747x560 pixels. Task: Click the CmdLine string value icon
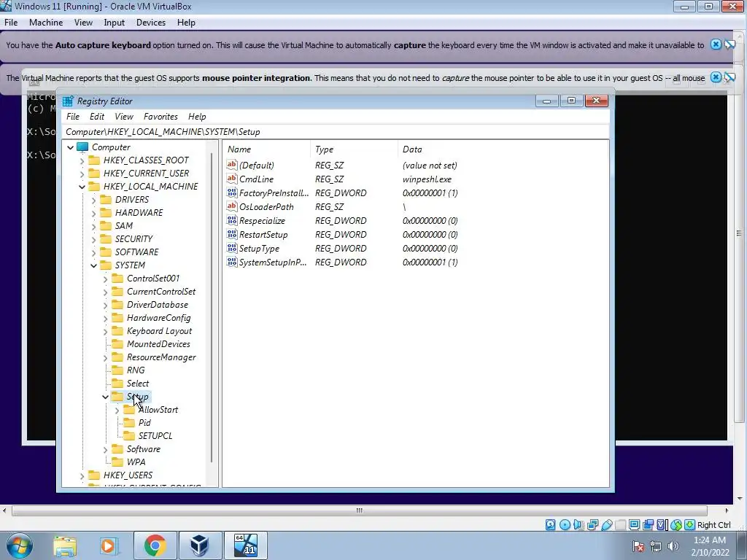point(231,179)
